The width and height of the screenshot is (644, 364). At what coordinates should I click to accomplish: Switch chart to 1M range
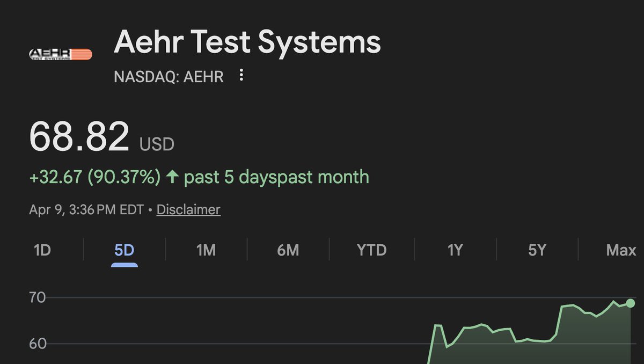coord(206,250)
